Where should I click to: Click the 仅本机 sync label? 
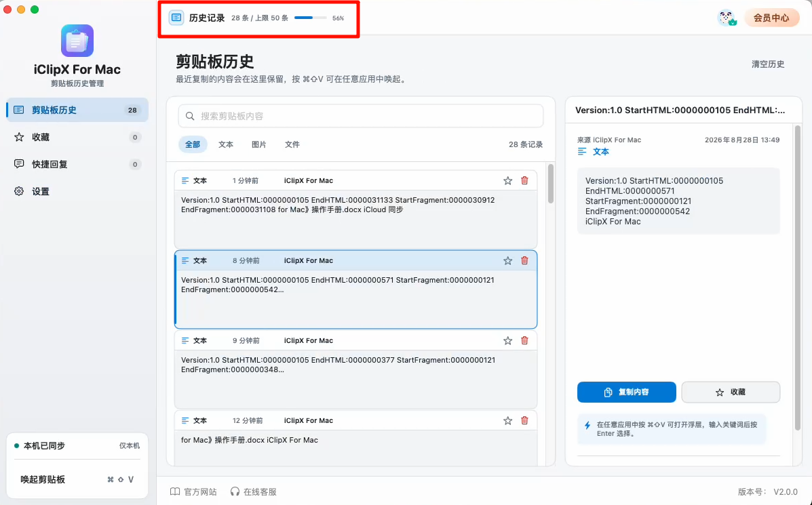[130, 445]
